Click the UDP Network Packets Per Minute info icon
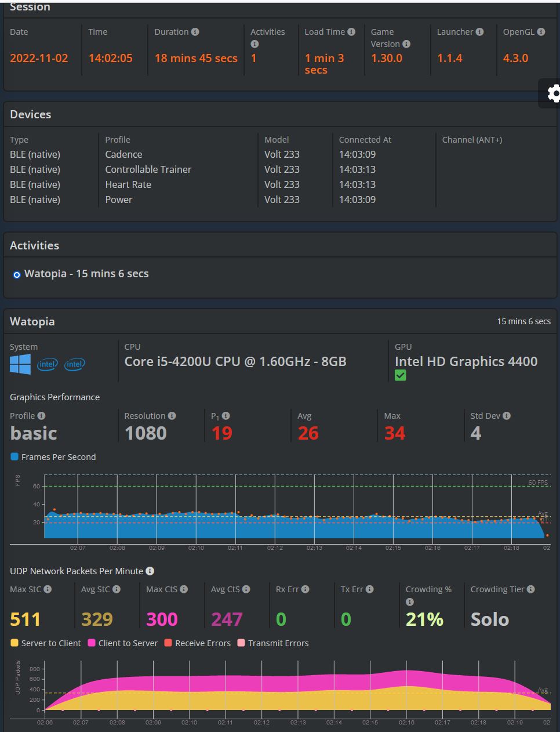The width and height of the screenshot is (560, 732). pyautogui.click(x=150, y=571)
